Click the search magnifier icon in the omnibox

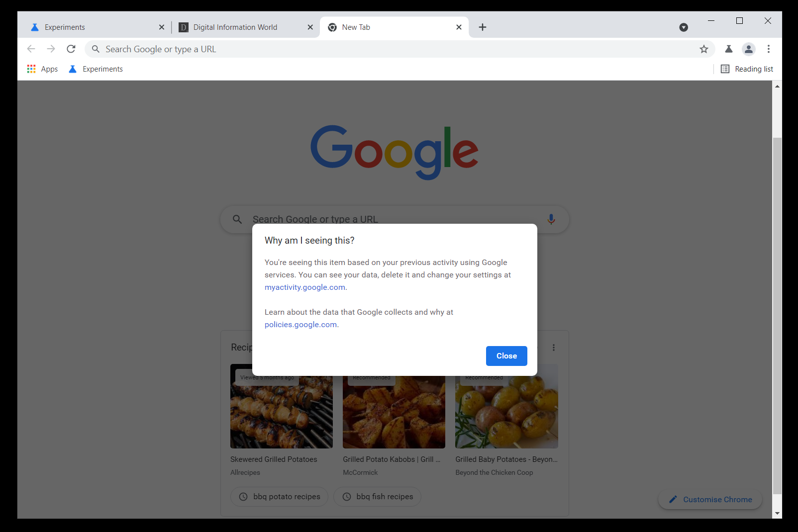pos(95,49)
